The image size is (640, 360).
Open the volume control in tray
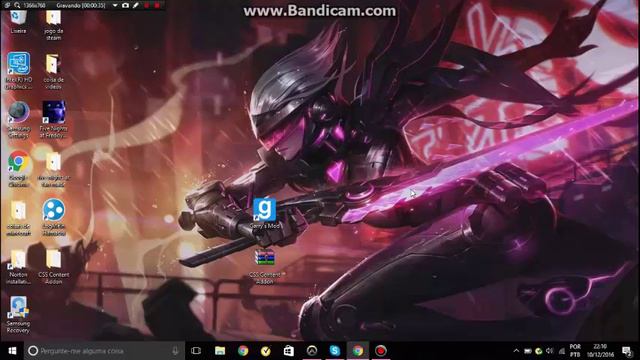(550, 351)
